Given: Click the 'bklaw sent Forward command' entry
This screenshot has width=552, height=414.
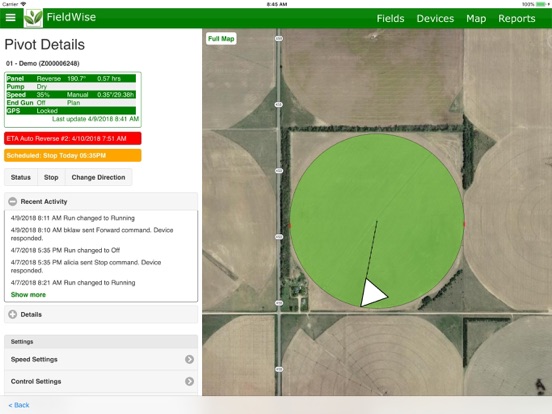Looking at the screenshot, I should click(x=92, y=234).
